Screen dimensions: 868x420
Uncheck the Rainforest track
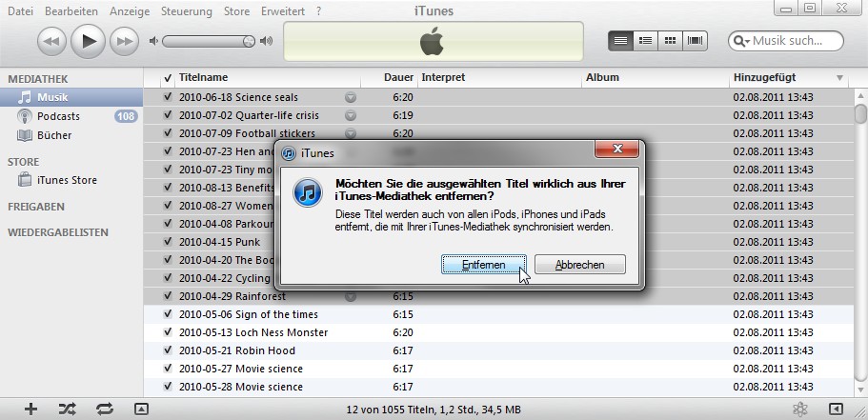(x=168, y=296)
